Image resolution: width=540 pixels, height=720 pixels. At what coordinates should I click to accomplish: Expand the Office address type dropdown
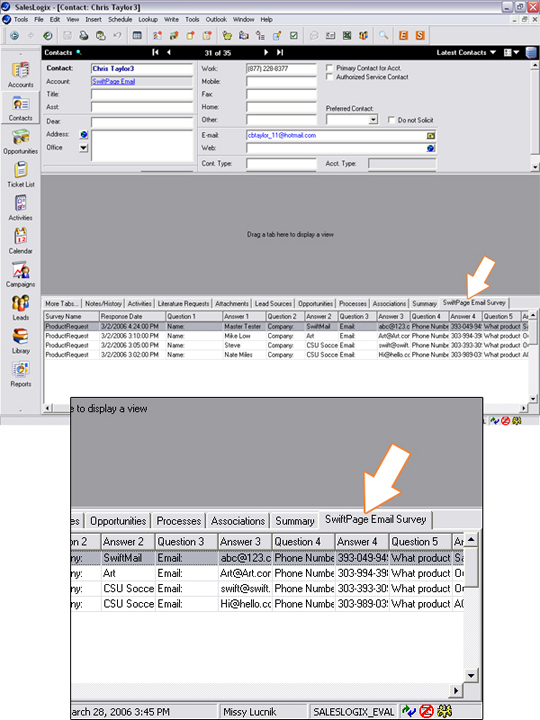(x=83, y=147)
